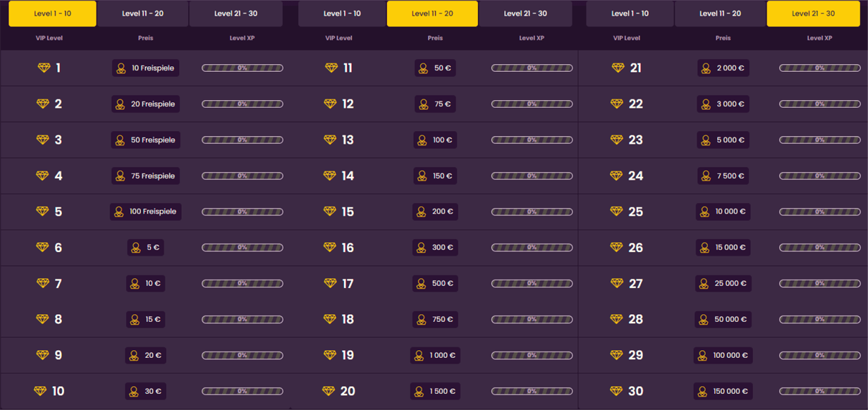The height and width of the screenshot is (410, 868).
Task: Click the large number 25 VIP level label
Action: click(x=635, y=212)
